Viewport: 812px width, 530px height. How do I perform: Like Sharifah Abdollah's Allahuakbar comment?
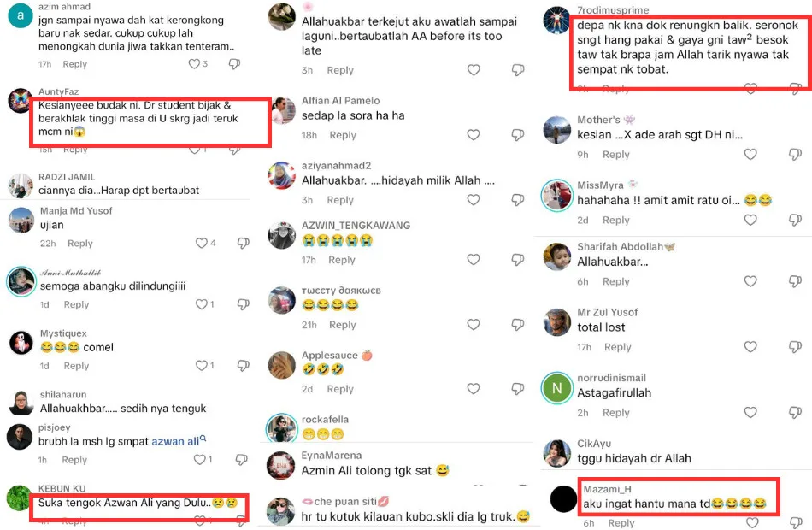coord(750,280)
